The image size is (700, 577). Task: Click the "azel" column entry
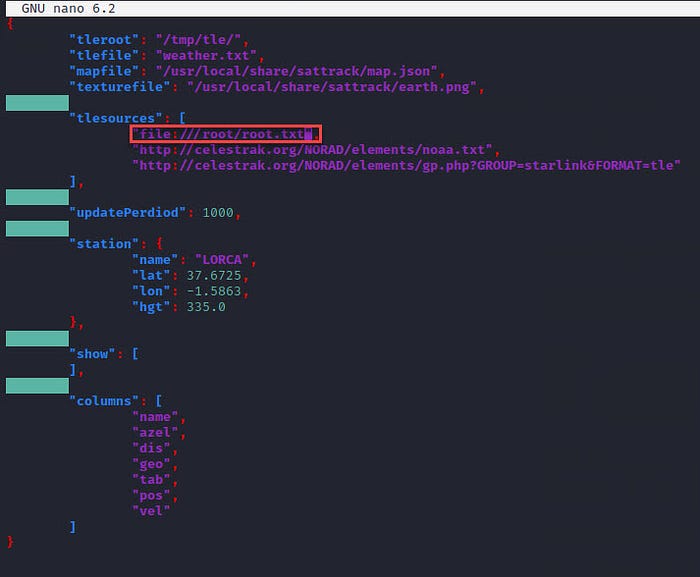[155, 432]
